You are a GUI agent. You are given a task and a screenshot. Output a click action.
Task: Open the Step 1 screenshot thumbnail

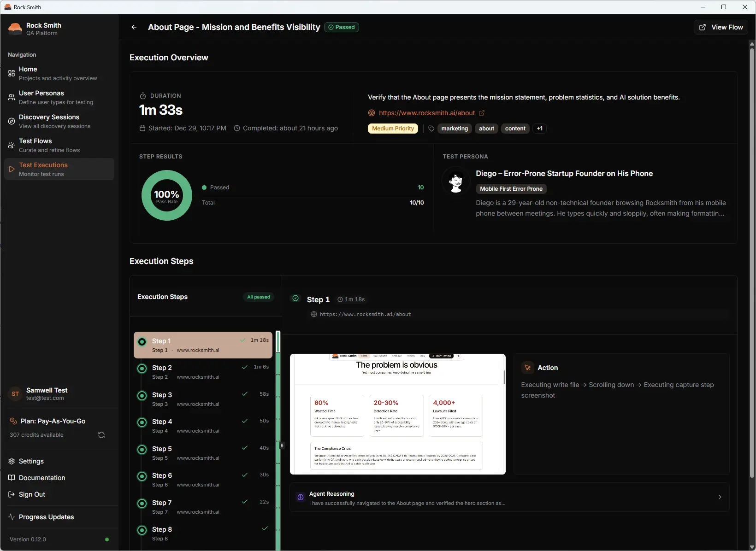click(397, 414)
